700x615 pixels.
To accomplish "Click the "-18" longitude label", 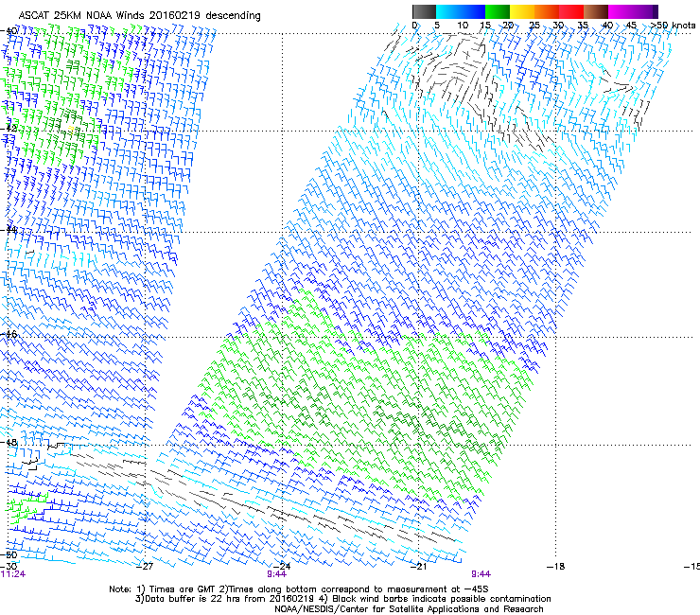I will pyautogui.click(x=556, y=567).
